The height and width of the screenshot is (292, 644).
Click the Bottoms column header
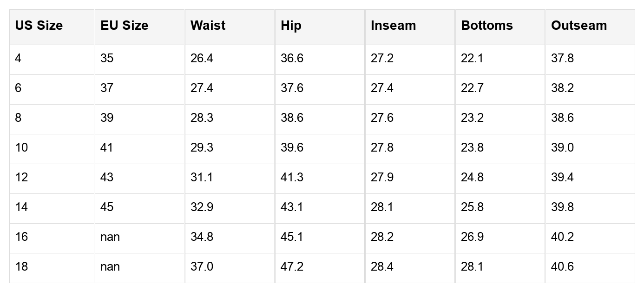pos(486,26)
